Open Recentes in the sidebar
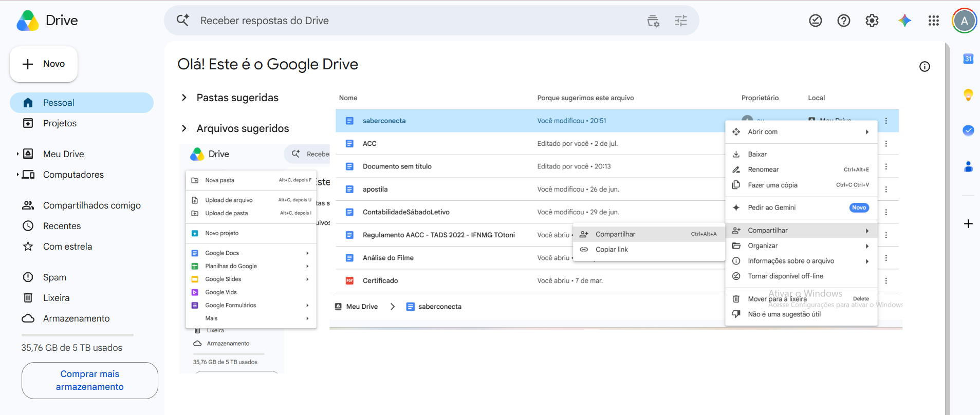Image resolution: width=980 pixels, height=415 pixels. tap(82, 226)
